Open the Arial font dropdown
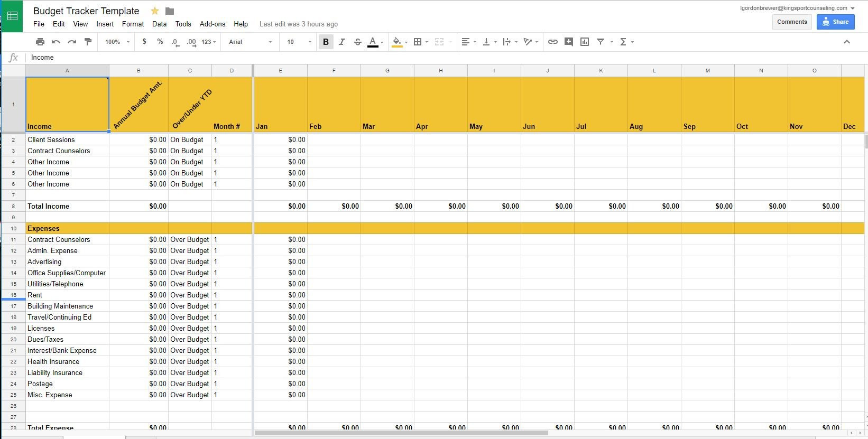868x439 pixels. [x=250, y=42]
